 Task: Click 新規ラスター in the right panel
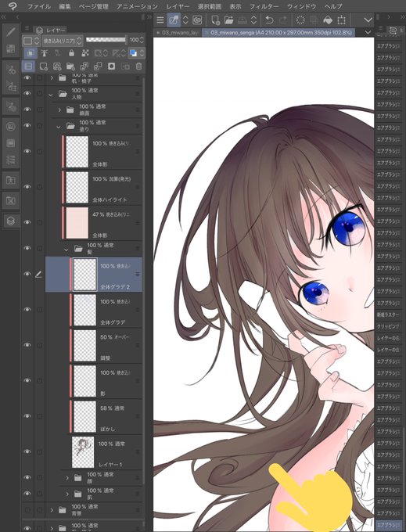point(388,315)
